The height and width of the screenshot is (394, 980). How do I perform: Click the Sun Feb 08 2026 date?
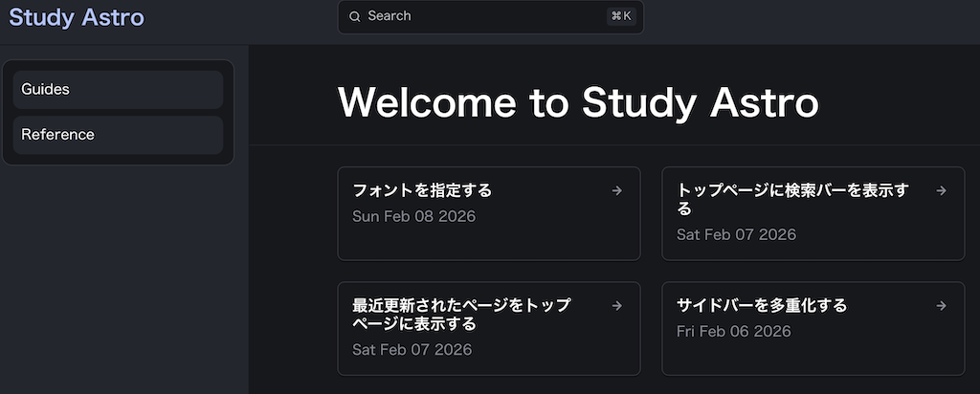413,216
